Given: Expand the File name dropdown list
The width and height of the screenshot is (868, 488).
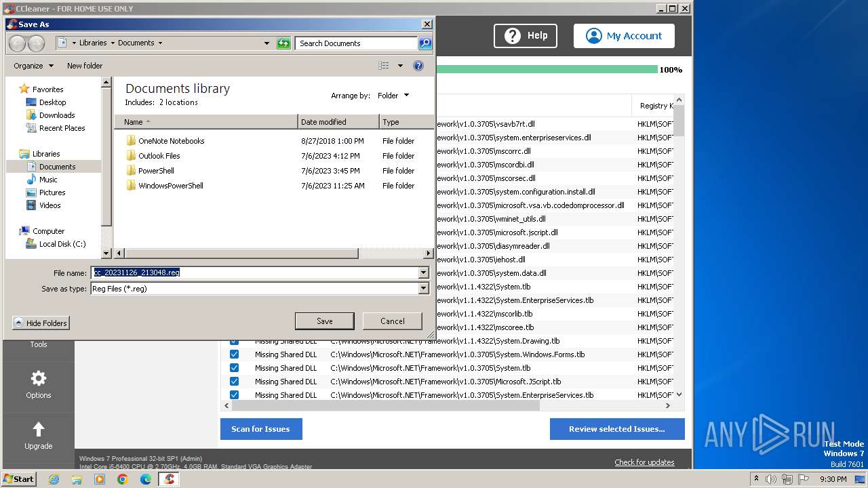Looking at the screenshot, I should coord(424,272).
